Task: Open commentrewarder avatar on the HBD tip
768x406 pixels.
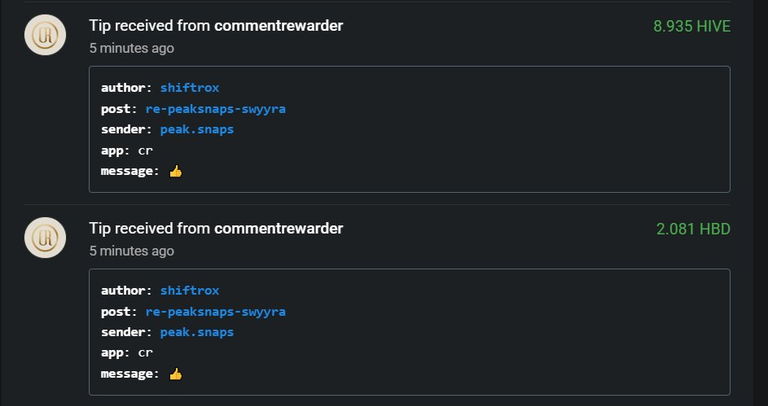Action: coord(45,238)
